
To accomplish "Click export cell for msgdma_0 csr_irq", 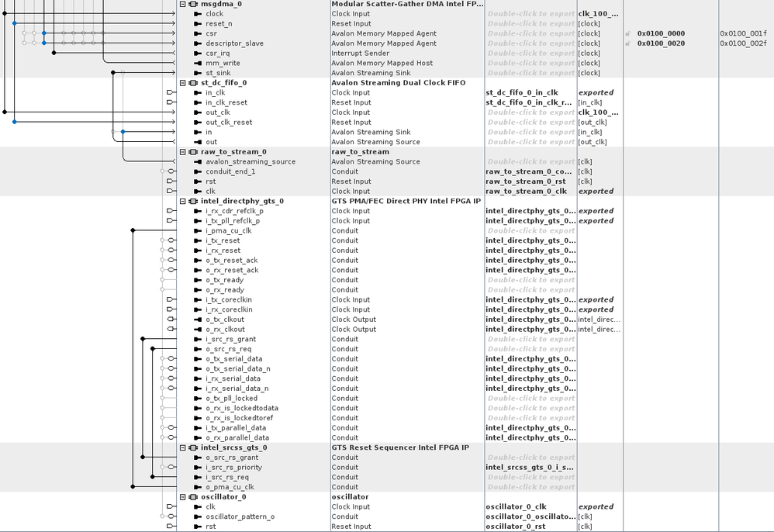I will pos(531,54).
